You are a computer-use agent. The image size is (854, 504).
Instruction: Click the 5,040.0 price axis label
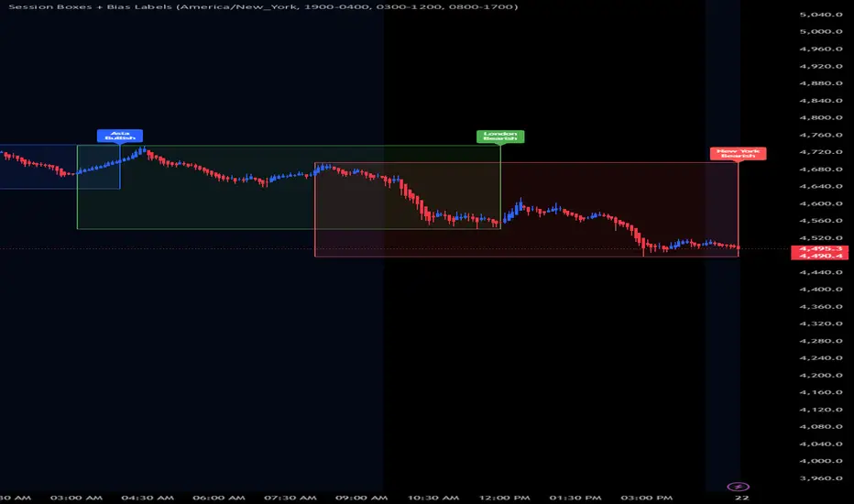tap(821, 15)
